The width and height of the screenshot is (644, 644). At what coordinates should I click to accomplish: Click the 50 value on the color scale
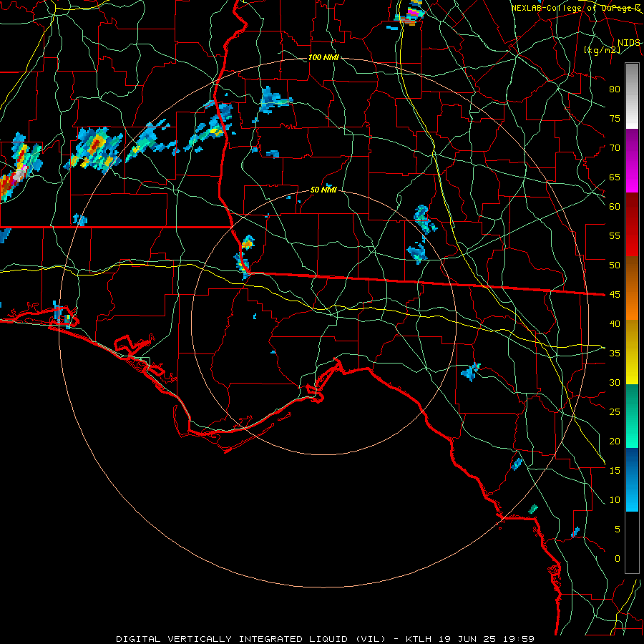click(615, 265)
